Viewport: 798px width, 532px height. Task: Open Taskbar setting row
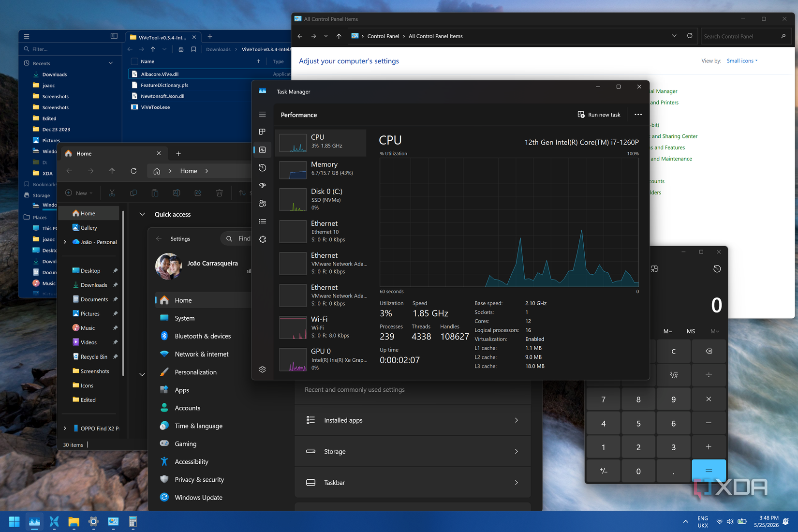(x=413, y=483)
